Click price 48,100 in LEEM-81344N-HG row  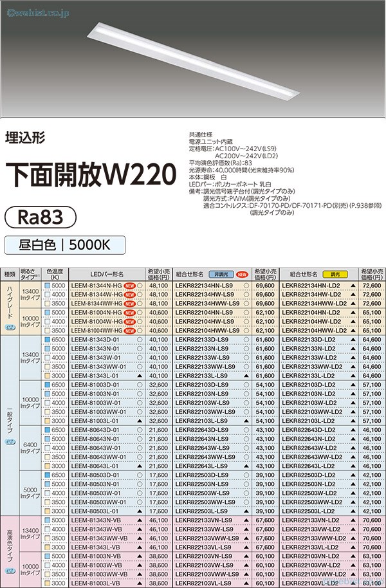pyautogui.click(x=159, y=286)
